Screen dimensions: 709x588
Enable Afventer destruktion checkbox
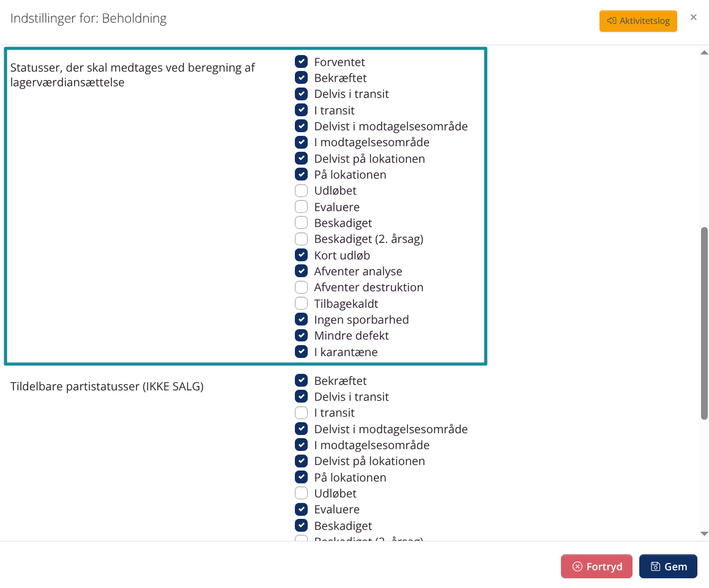tap(301, 287)
